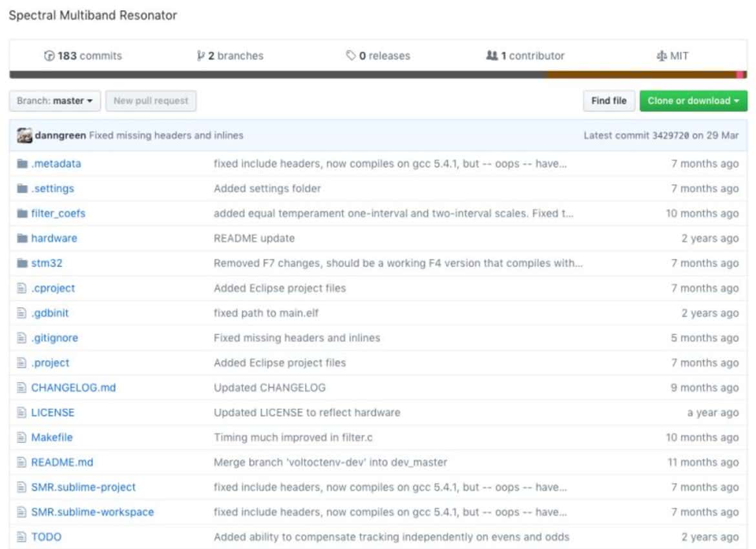Open the 'Updated CHANGELOG' commit message
This screenshot has width=756, height=549.
[x=269, y=388]
